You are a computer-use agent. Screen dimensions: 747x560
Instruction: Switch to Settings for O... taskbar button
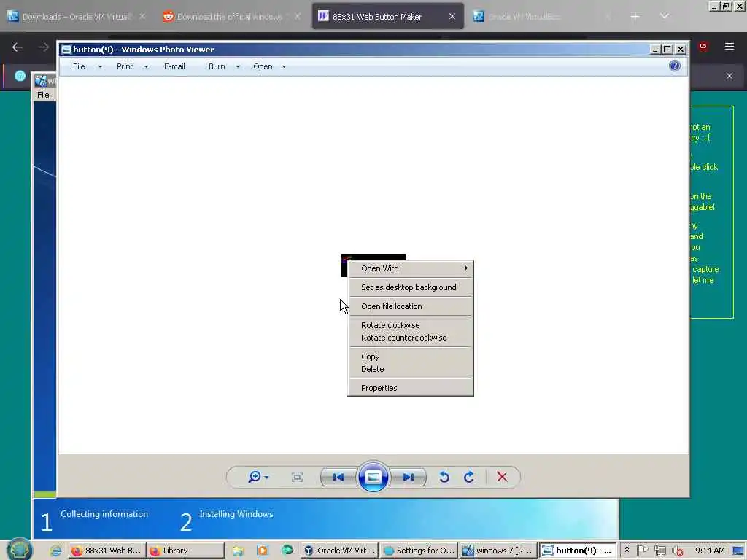pos(419,551)
